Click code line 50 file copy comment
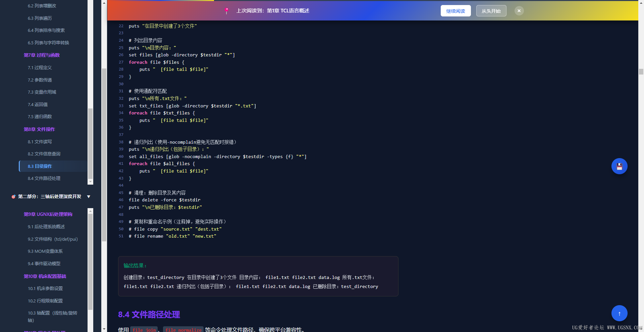Image resolution: width=644 pixels, height=332 pixels. click(175, 229)
